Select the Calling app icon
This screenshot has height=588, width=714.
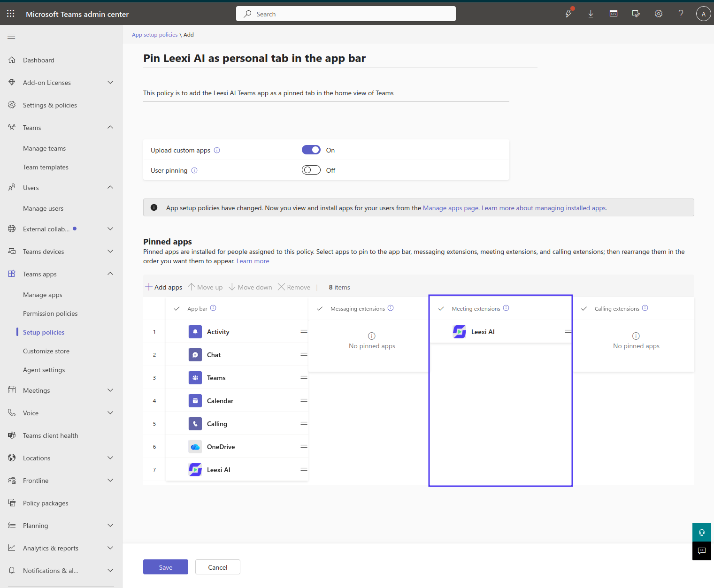195,424
